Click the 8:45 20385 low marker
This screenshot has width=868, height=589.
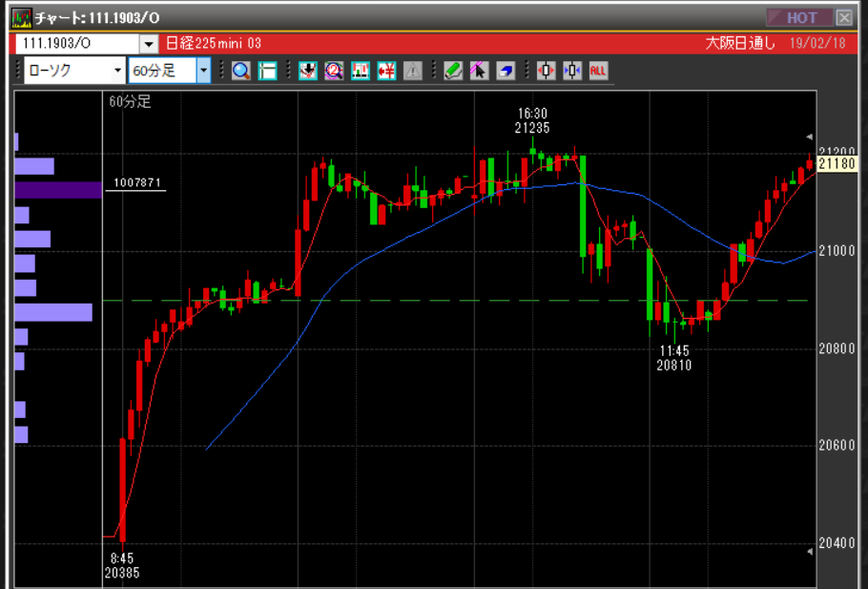point(122,566)
